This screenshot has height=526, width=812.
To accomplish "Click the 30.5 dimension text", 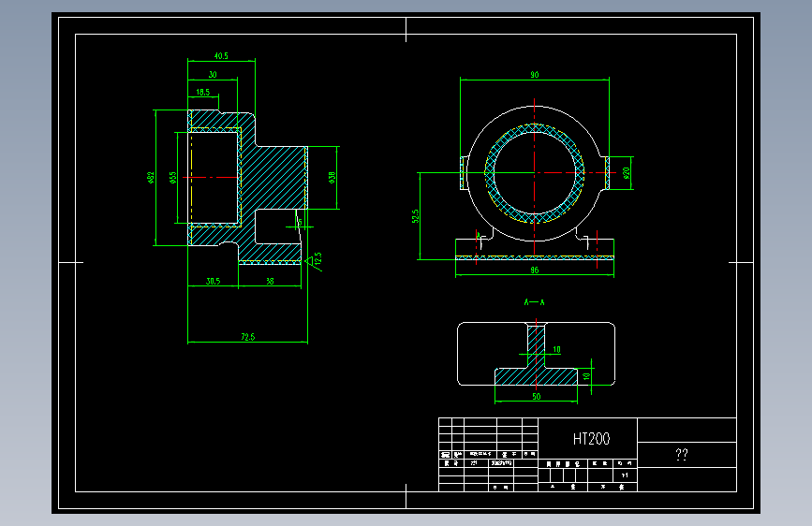I will (213, 281).
